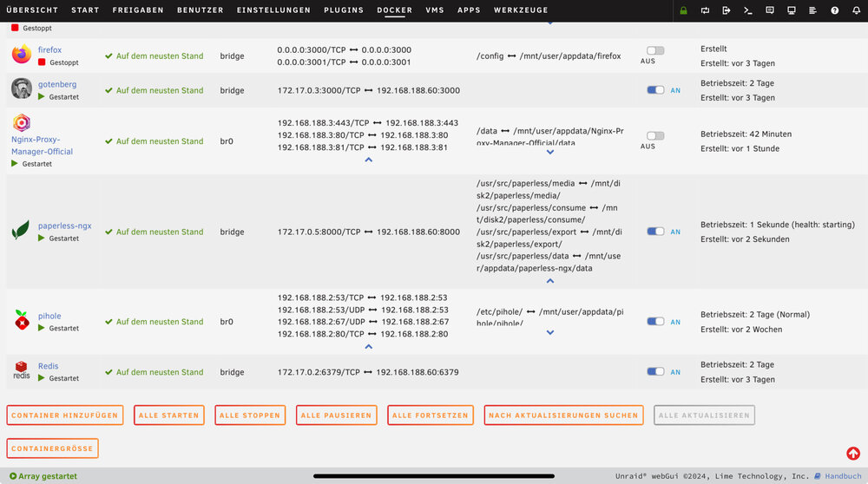Click the Alle starten button

coord(169,415)
